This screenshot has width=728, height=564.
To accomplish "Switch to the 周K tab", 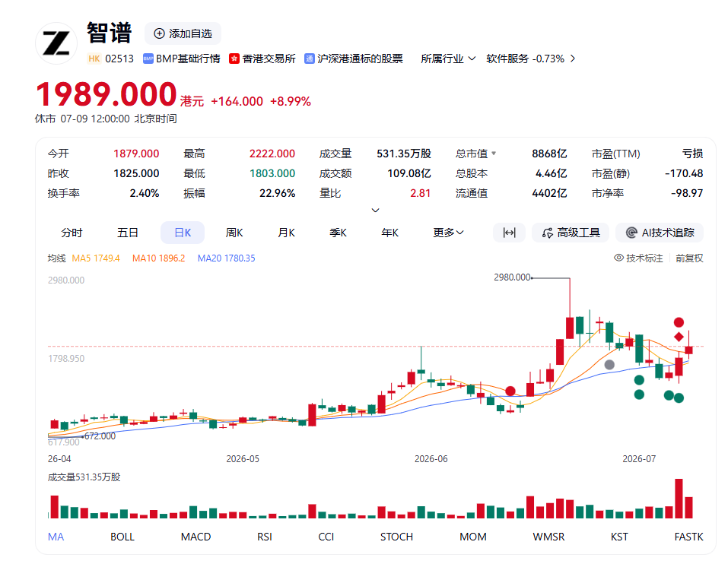I will coord(234,233).
